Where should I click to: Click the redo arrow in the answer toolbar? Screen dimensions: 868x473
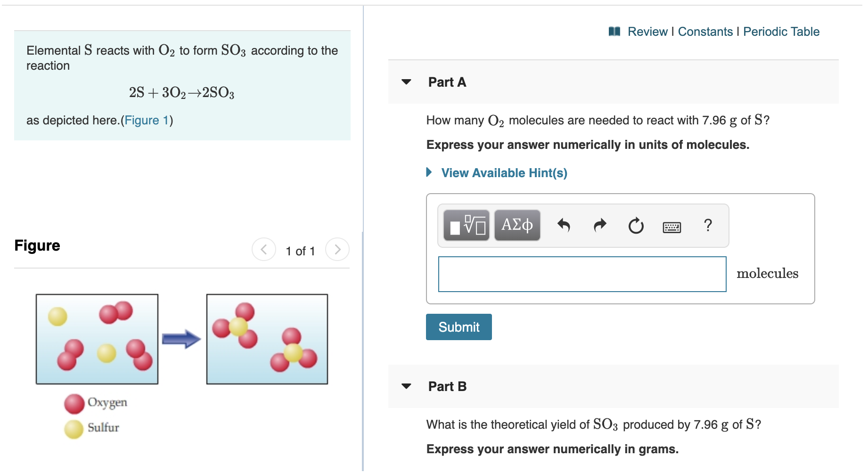pyautogui.click(x=599, y=225)
